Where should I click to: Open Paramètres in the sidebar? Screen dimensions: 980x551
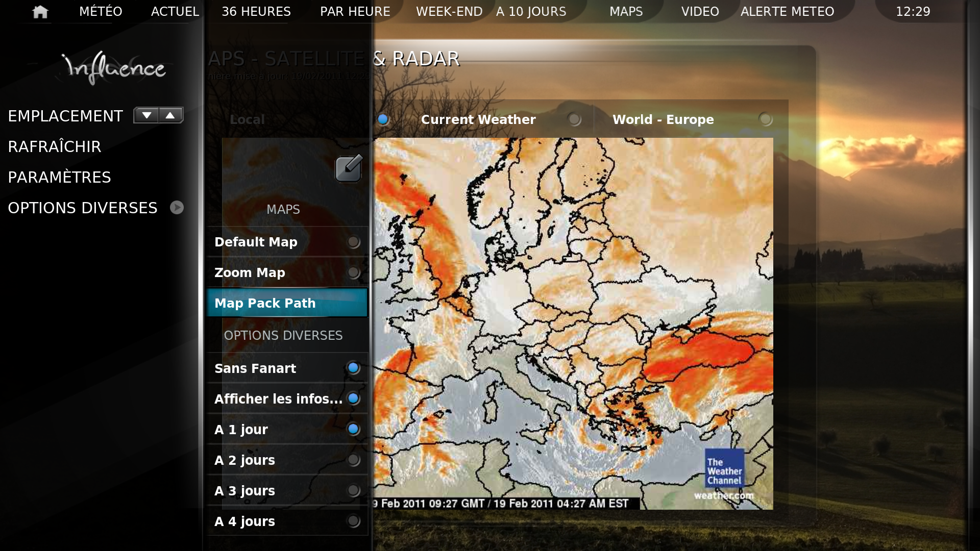tap(59, 178)
